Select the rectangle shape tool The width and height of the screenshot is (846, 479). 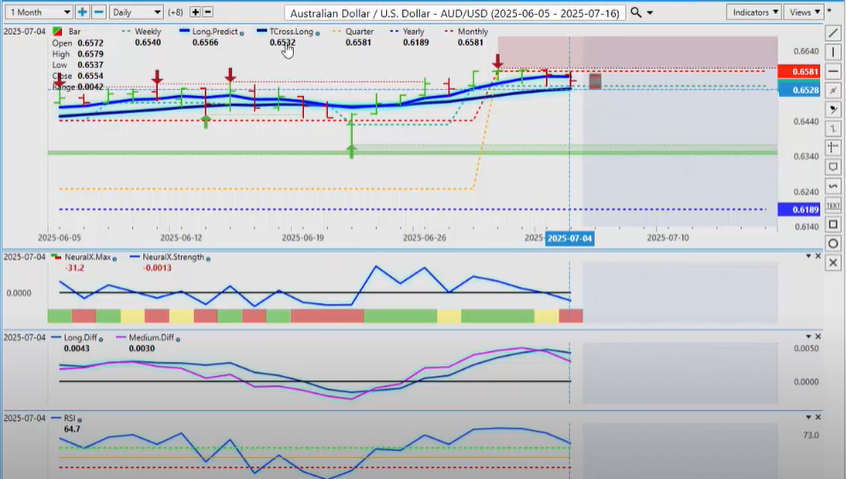834,224
